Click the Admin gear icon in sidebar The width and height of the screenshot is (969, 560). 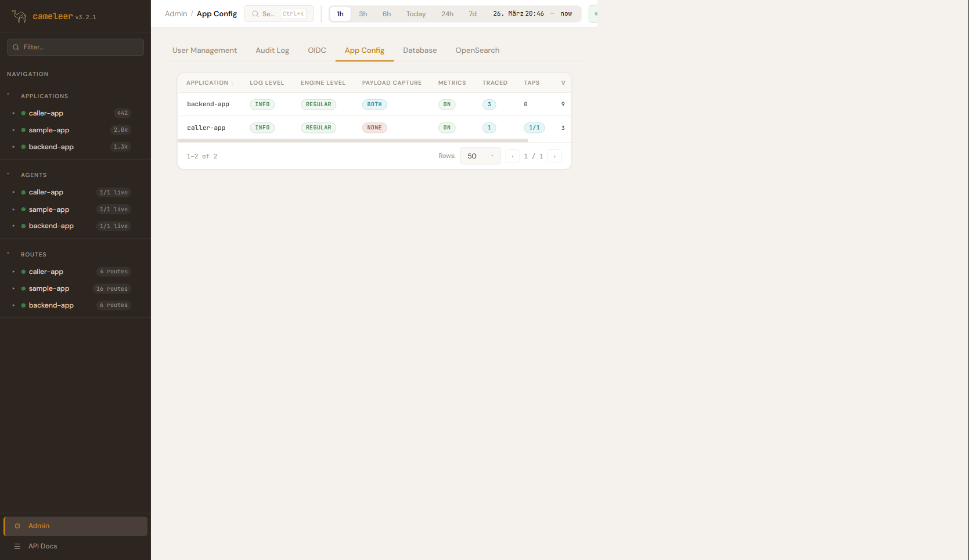[x=17, y=526]
